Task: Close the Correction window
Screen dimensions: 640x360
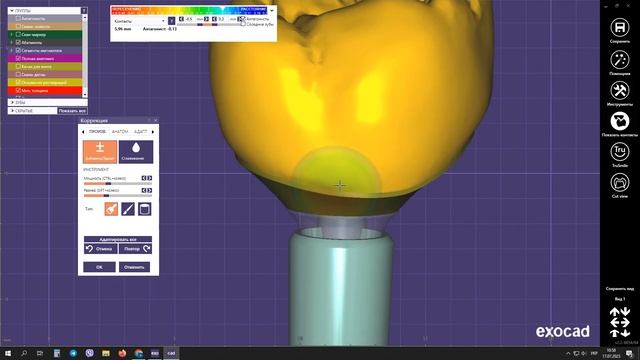Action: (156, 120)
